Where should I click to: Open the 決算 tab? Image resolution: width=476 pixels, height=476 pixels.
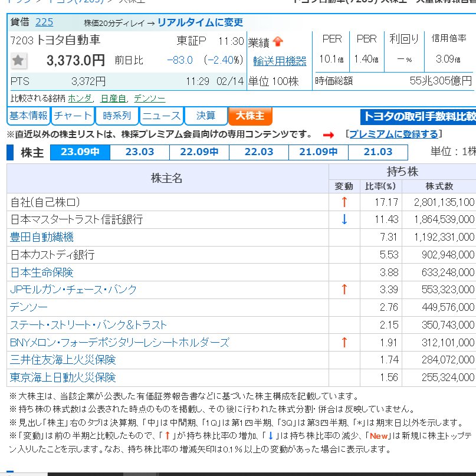click(x=206, y=116)
